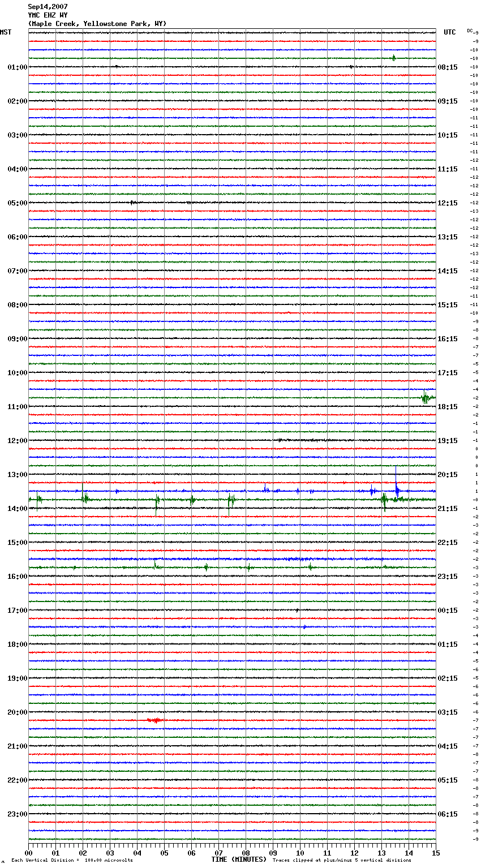Click the minute tick label "15" on bottom axis
481x868 pixels.
(x=436, y=853)
